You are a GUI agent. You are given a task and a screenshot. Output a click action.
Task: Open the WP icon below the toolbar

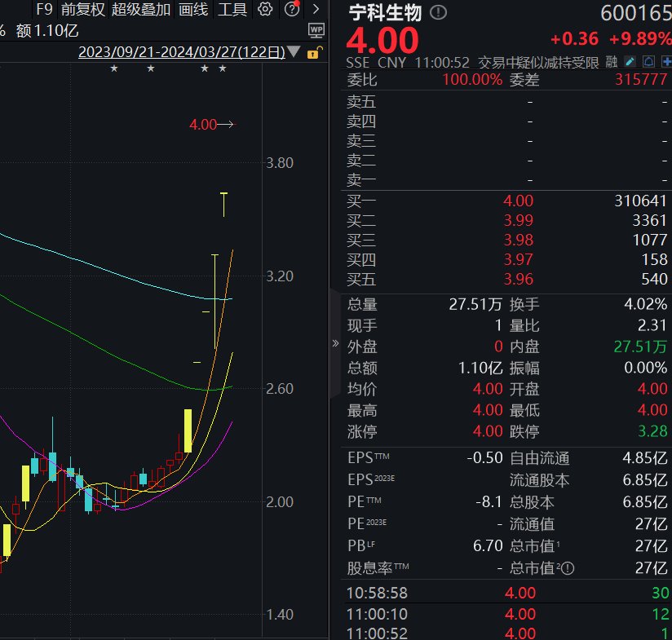click(316, 30)
